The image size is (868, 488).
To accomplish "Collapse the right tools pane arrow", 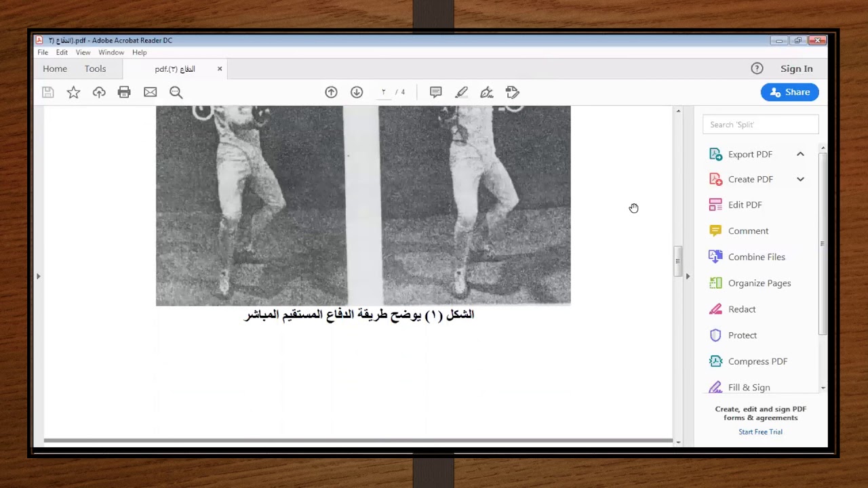I will [688, 276].
